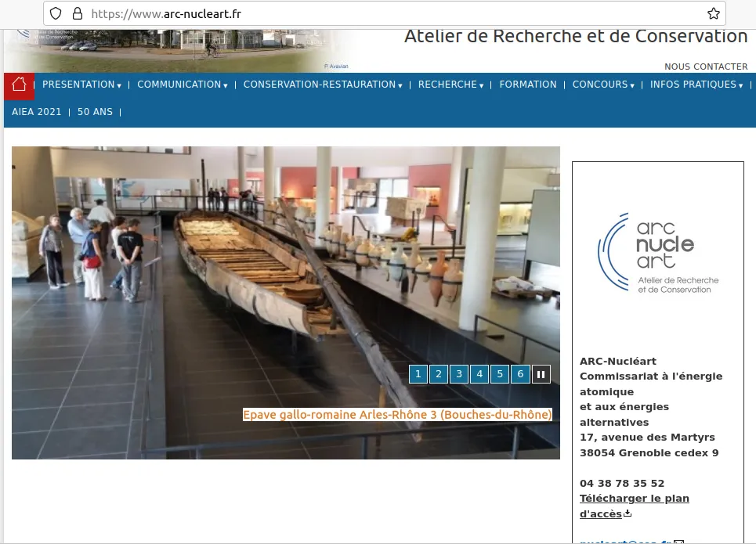This screenshot has height=544, width=756.
Task: Bookmark this page with the star icon
Action: click(713, 13)
